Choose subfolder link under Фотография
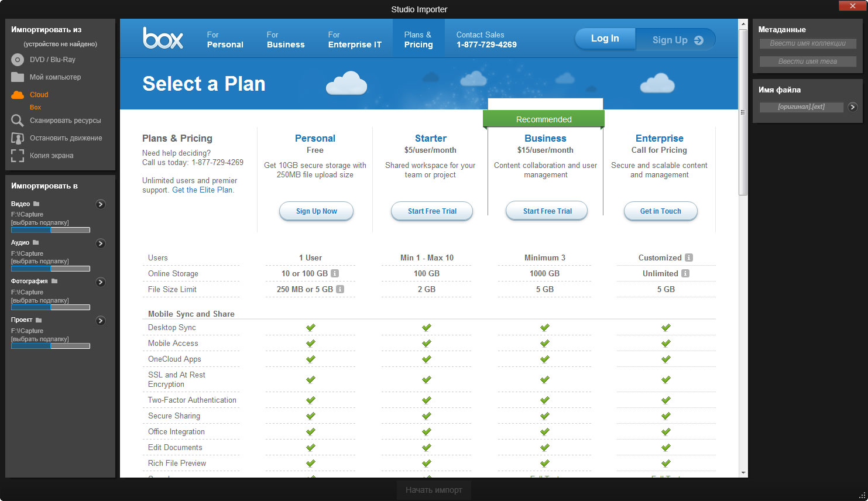Image resolution: width=868 pixels, height=501 pixels. [40, 301]
